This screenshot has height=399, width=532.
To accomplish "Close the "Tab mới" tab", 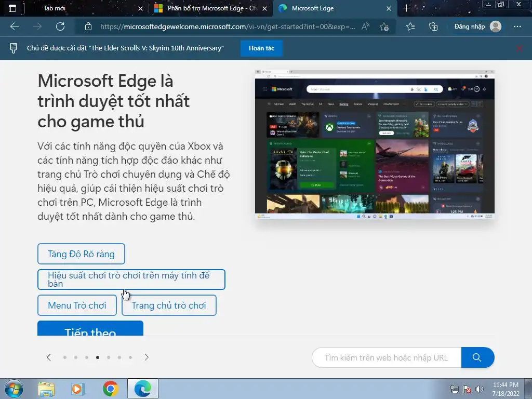I will click(140, 8).
